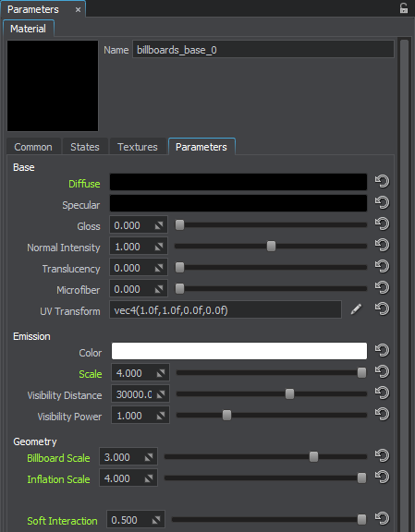Click the Normal Intensity slider handle
Viewport: 415px width, 532px height.
271,246
